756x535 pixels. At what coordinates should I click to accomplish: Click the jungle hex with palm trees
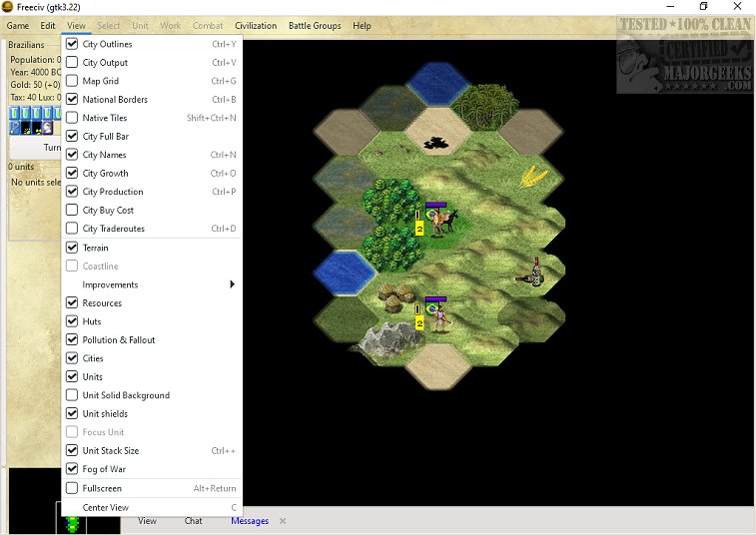pos(485,108)
